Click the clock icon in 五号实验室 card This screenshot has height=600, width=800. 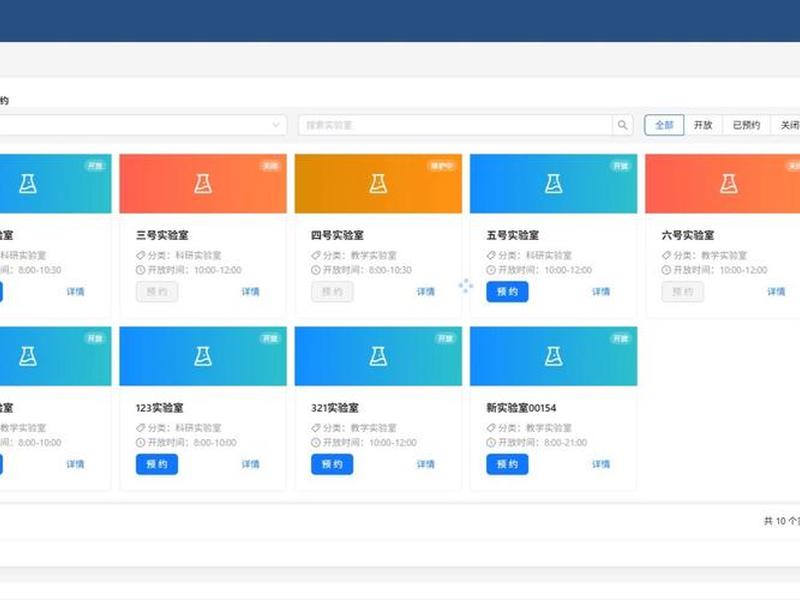click(x=491, y=270)
